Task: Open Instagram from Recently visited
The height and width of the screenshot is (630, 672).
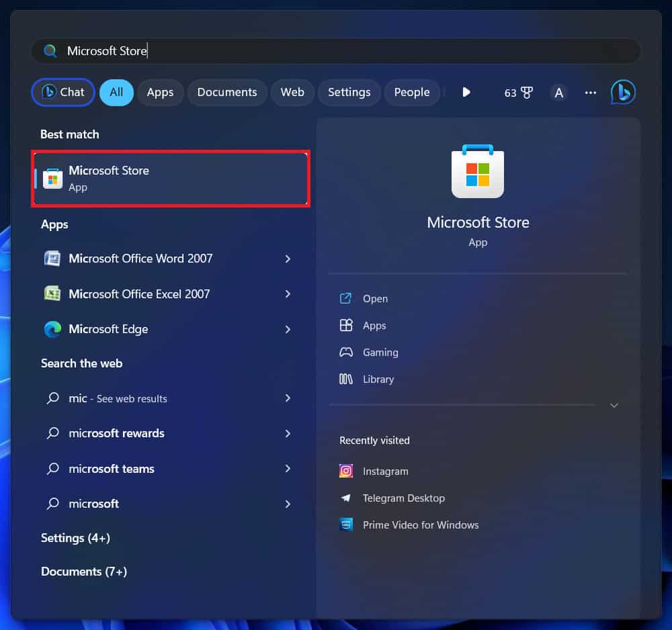Action: coord(385,471)
